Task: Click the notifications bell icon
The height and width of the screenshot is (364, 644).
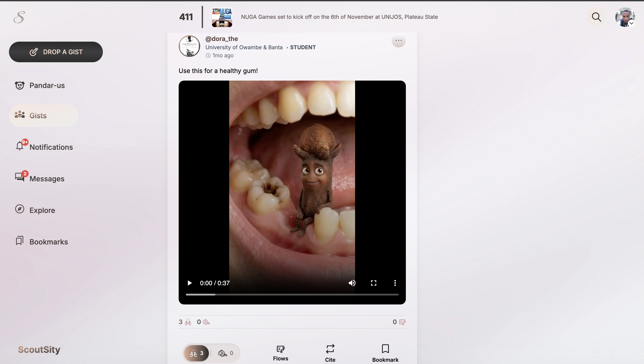Action: pyautogui.click(x=19, y=146)
